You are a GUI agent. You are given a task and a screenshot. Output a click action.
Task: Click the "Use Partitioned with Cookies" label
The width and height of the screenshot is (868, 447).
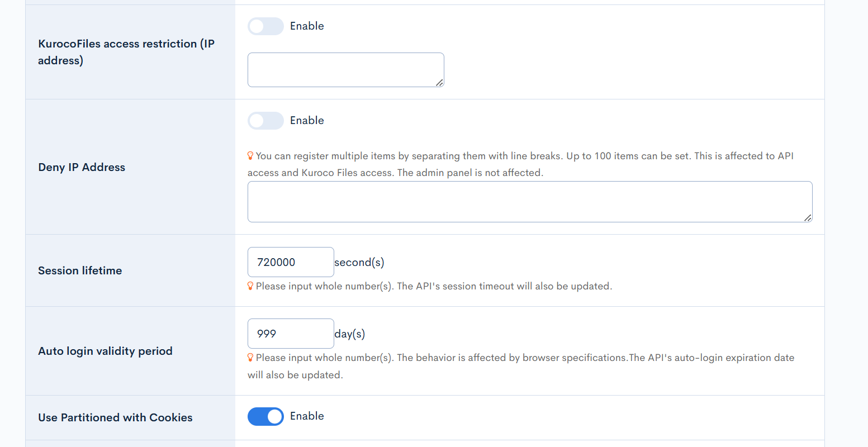[x=115, y=417]
